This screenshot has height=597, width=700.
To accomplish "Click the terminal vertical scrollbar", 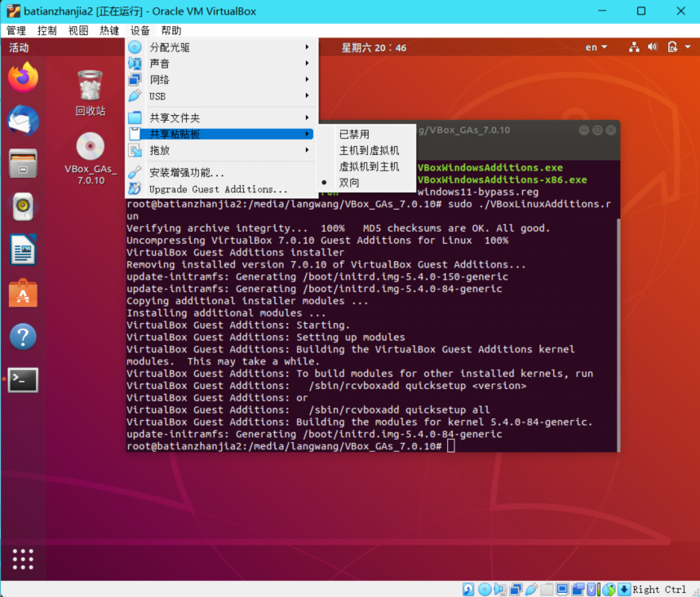I will 618,334.
